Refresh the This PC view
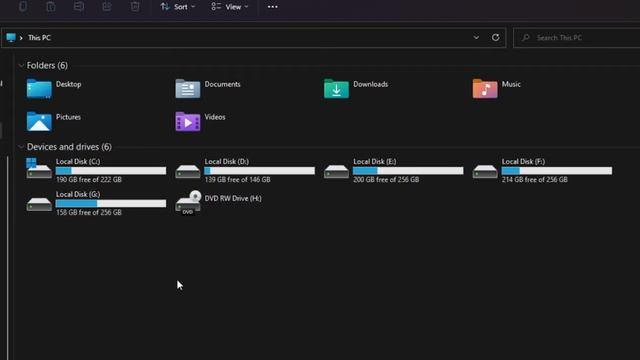Screen dimensions: 640x360 click(x=496, y=38)
